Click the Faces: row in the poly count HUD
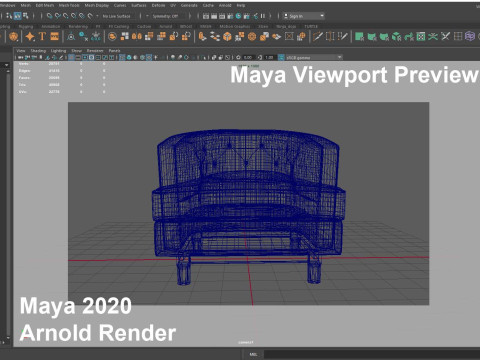 pyautogui.click(x=62, y=78)
